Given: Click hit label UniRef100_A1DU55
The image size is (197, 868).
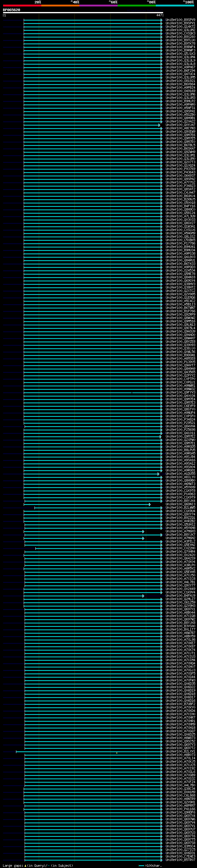Looking at the screenshot, I should (180, 474).
